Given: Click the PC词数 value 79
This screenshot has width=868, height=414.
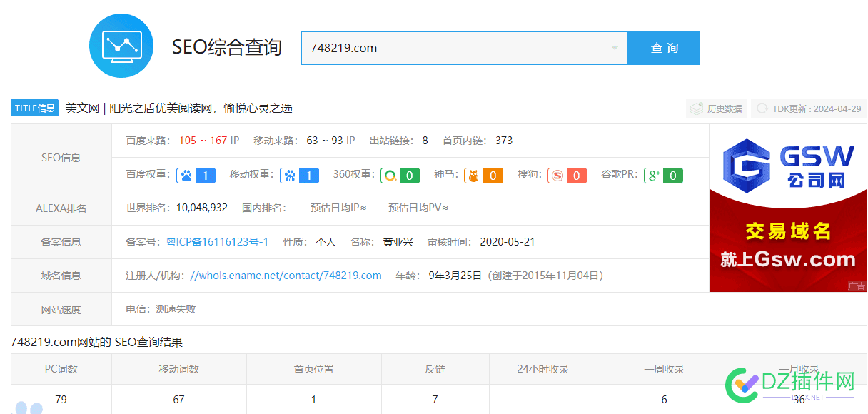Looking at the screenshot, I should tap(61, 400).
